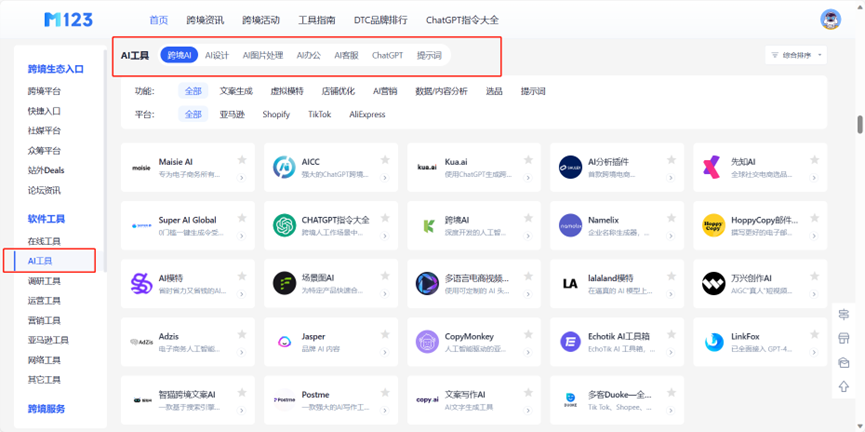
Task: Toggle the star on Kua.ai card
Action: click(x=528, y=160)
